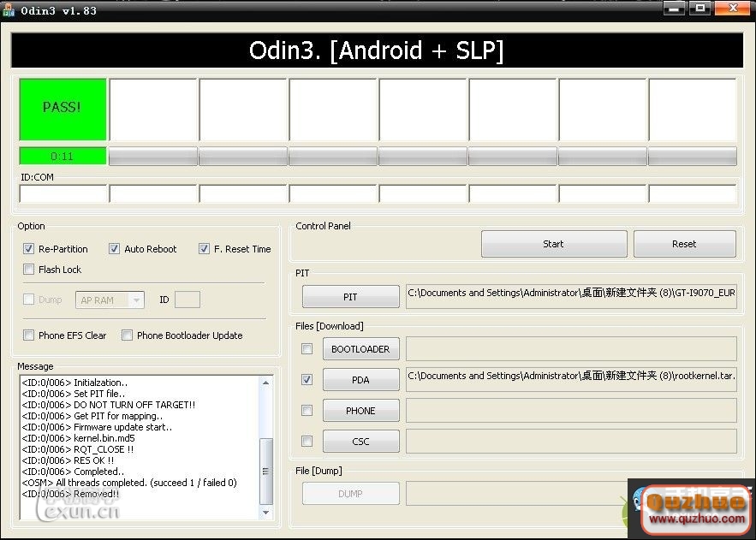Click the PIT file browse button
Screen dimensions: 756x540
tap(350, 297)
